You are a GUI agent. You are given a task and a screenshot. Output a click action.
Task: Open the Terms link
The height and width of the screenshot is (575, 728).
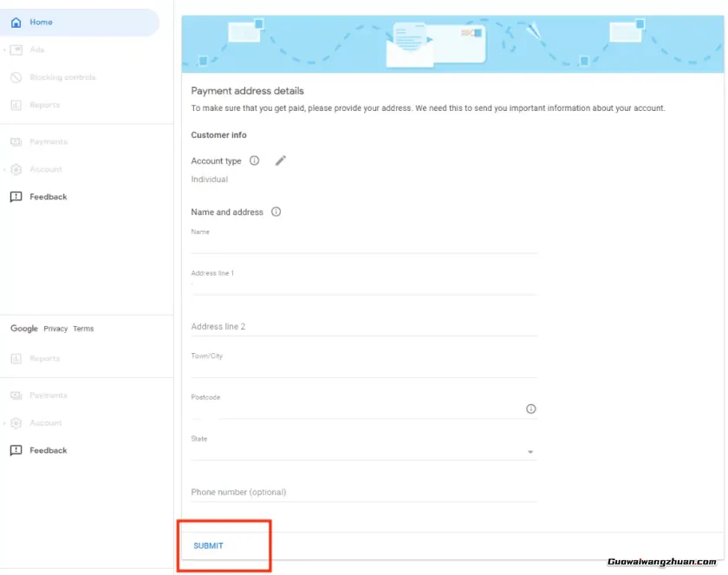pos(83,329)
